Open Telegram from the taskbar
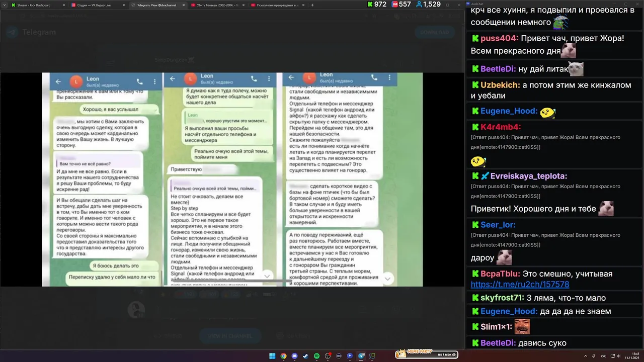 (361, 356)
